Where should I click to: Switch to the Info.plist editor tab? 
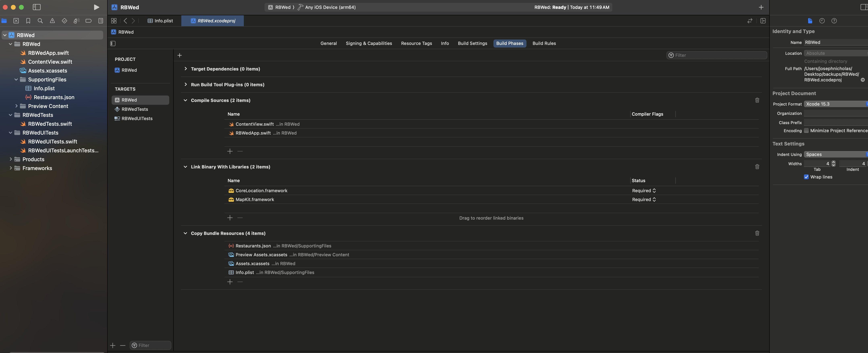pos(160,21)
